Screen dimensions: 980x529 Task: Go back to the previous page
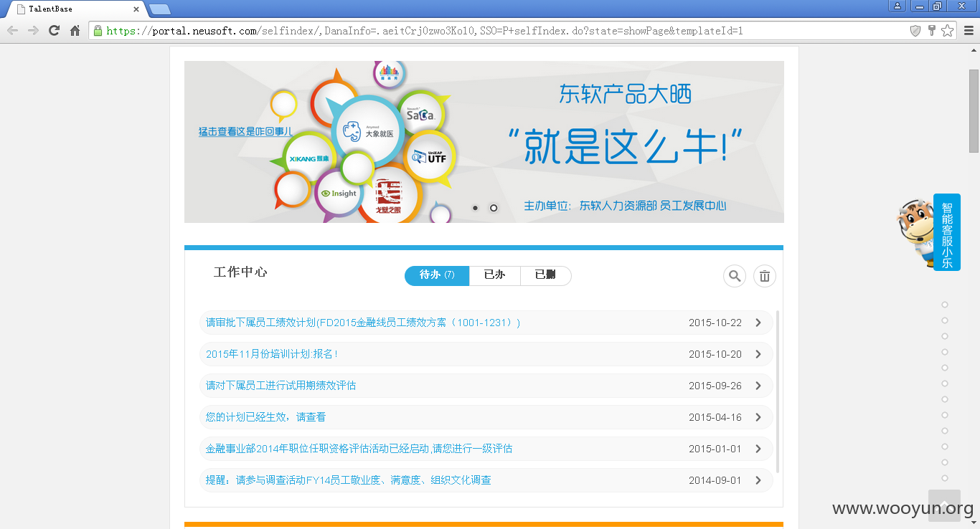click(x=12, y=31)
